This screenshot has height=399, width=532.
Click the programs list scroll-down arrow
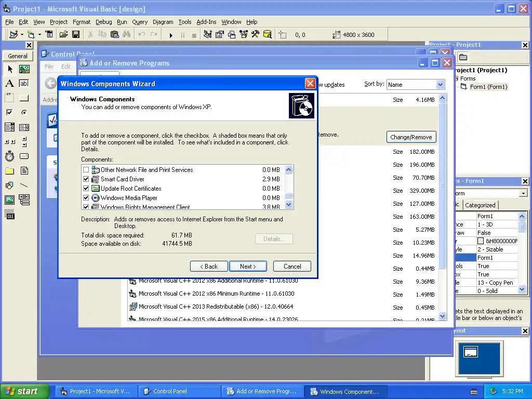(443, 316)
